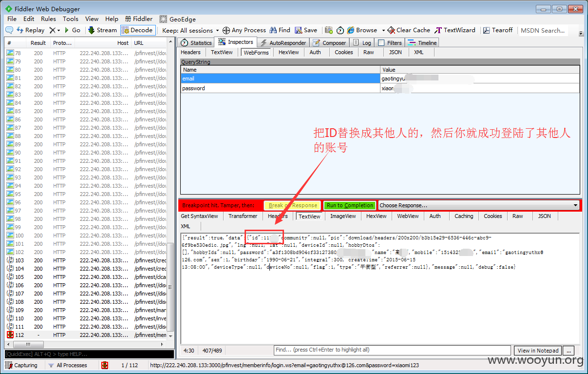Select response JSON tab
The image size is (588, 374).
(x=544, y=216)
